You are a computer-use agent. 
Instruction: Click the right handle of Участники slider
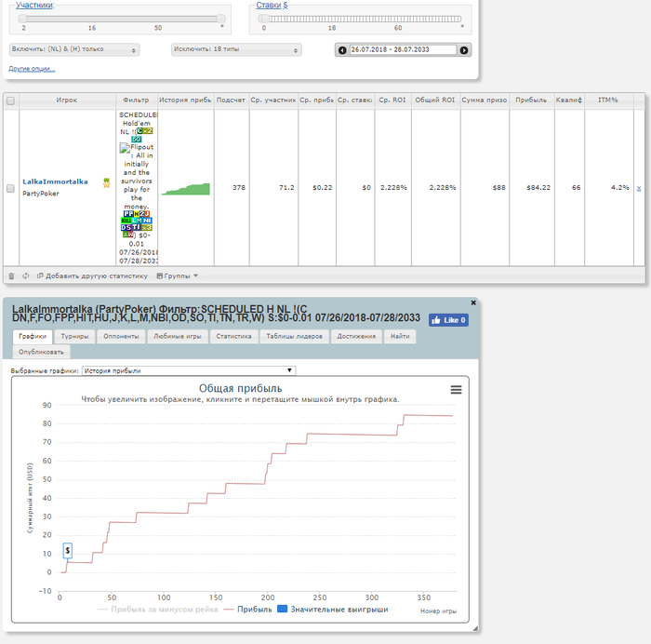[x=221, y=19]
